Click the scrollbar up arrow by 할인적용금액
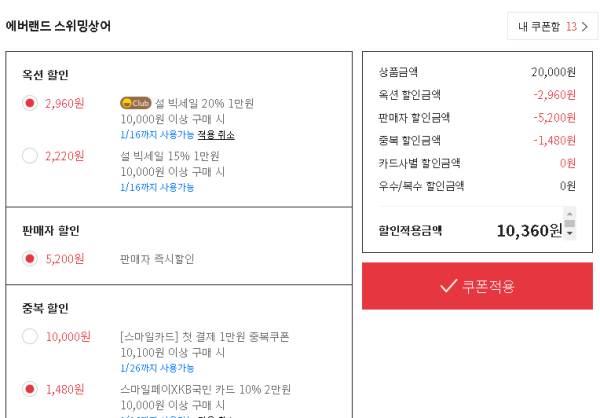 569,214
